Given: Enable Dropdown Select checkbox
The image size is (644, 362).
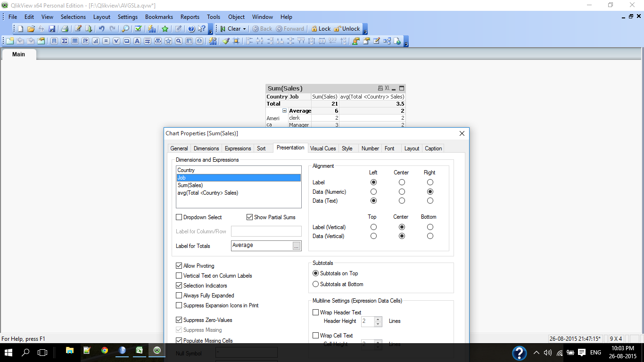Looking at the screenshot, I should pyautogui.click(x=179, y=217).
